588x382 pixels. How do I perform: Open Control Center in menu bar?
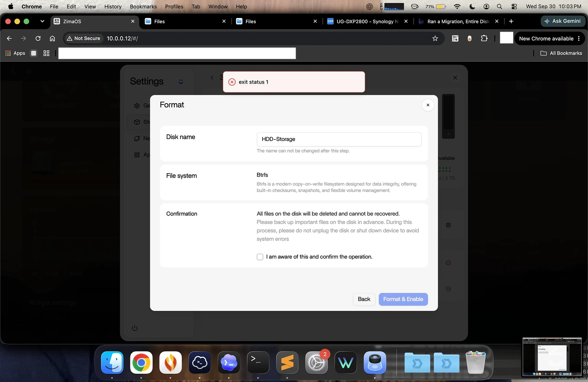click(x=514, y=7)
